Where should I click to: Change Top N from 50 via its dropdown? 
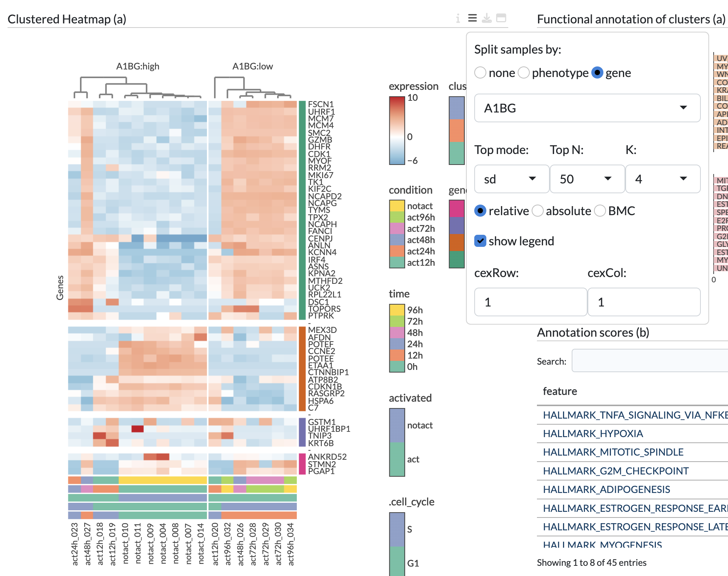point(587,179)
